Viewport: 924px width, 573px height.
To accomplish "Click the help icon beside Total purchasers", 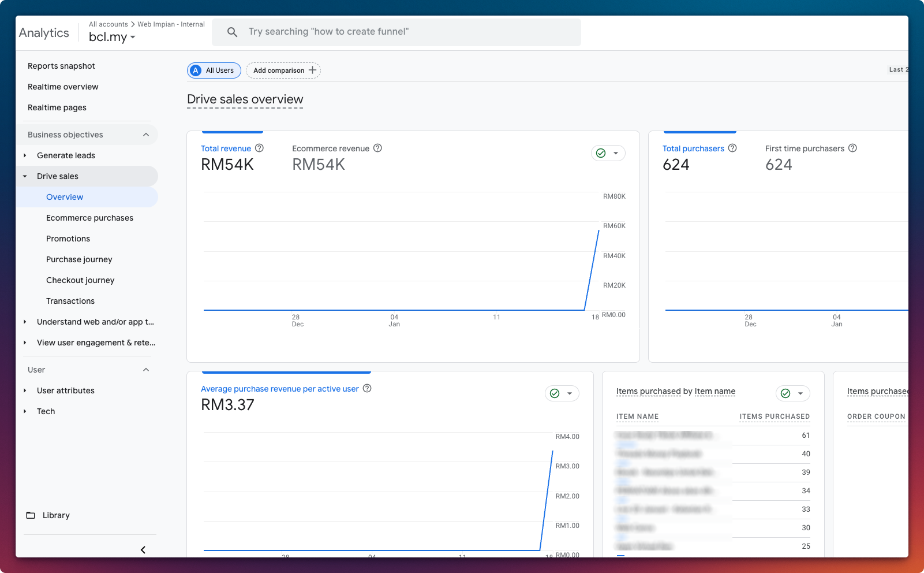I will 732,148.
